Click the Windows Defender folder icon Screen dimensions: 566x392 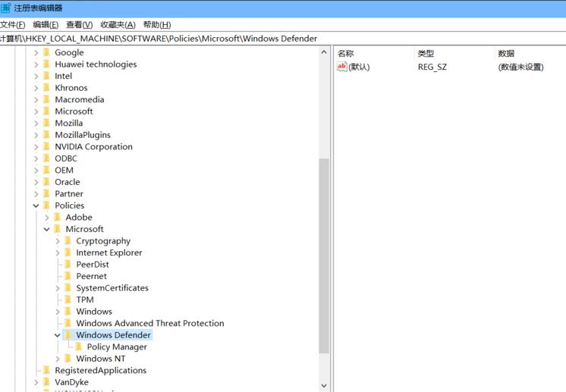pyautogui.click(x=68, y=335)
